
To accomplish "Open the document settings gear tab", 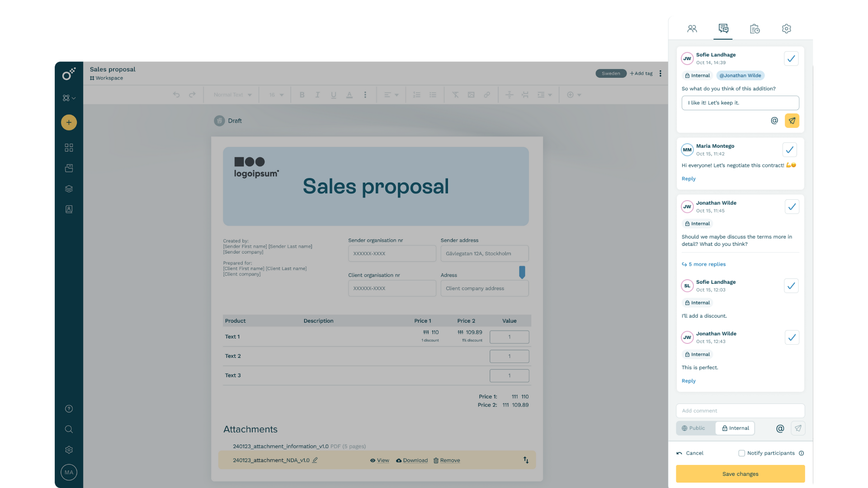I will (x=786, y=29).
